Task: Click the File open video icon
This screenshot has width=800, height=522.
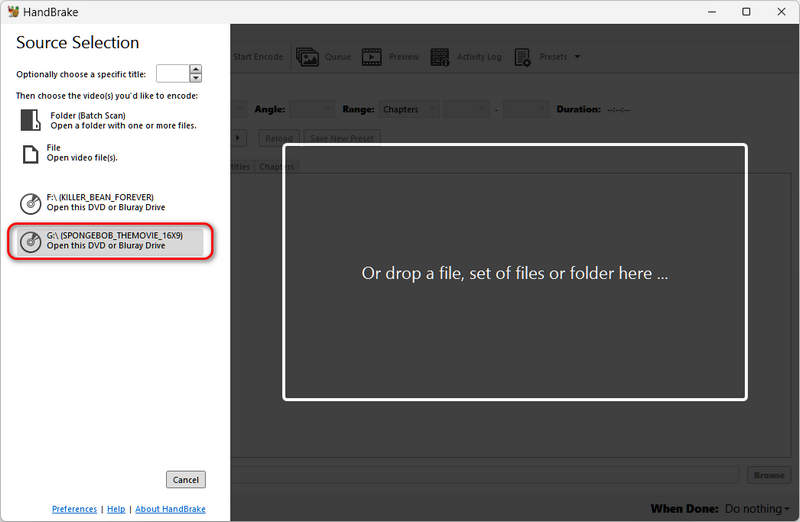Action: coord(30,154)
